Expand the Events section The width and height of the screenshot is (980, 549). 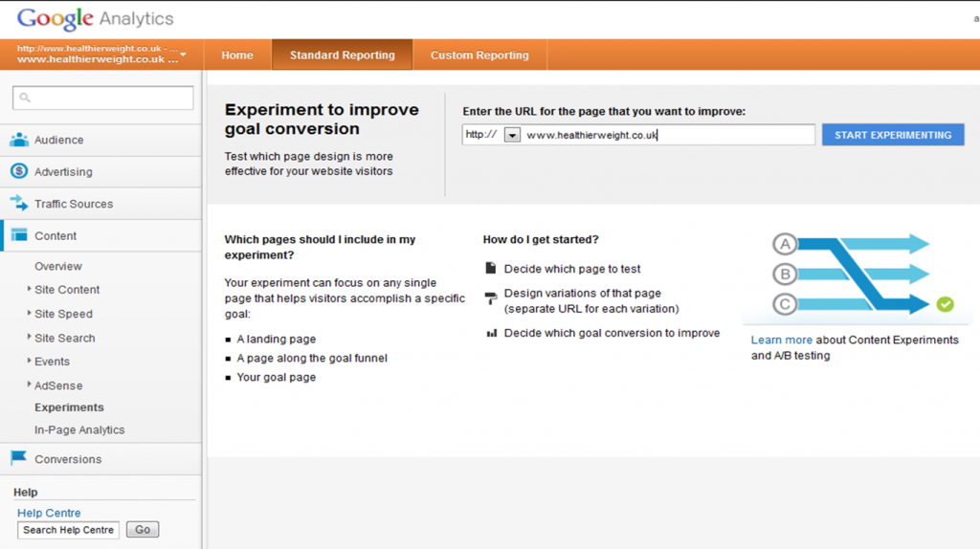29,361
